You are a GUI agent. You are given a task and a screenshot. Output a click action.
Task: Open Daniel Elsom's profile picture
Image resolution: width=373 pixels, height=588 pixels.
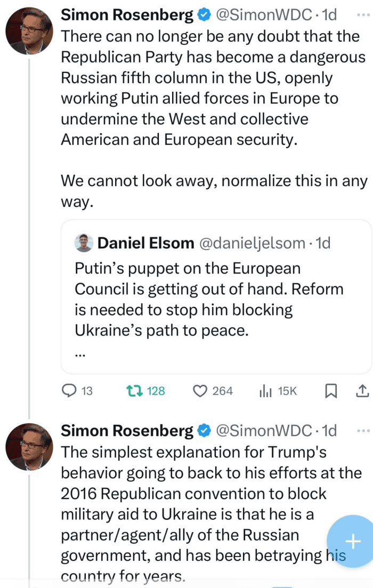83,243
